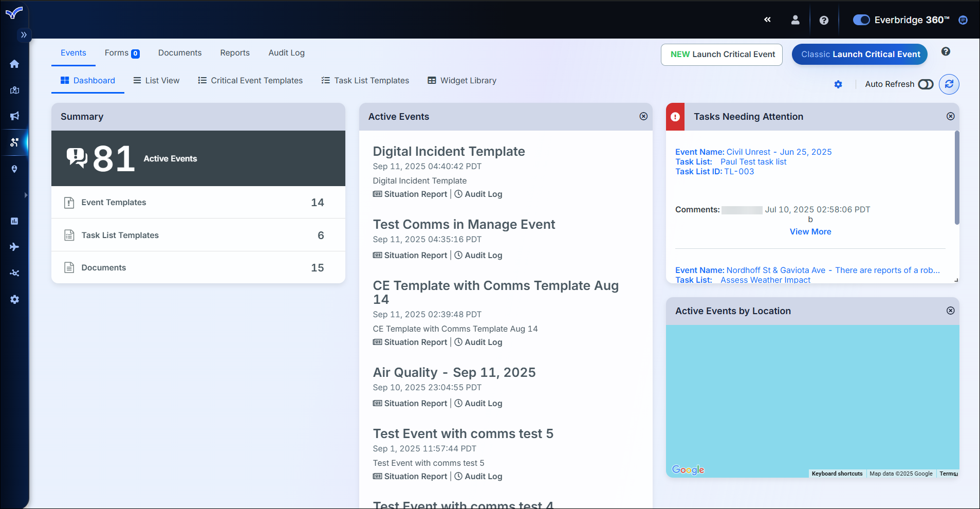Open Home from the sidebar

click(14, 64)
